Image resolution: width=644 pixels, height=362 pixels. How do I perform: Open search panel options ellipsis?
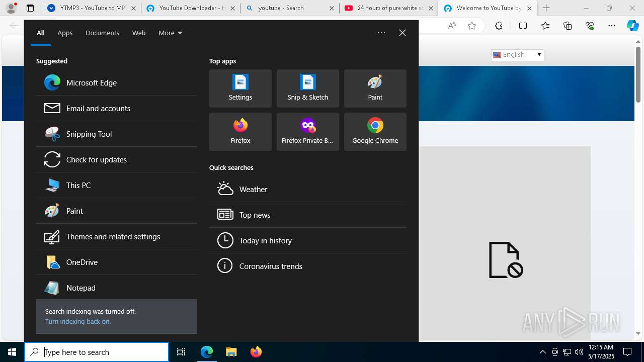click(x=381, y=33)
